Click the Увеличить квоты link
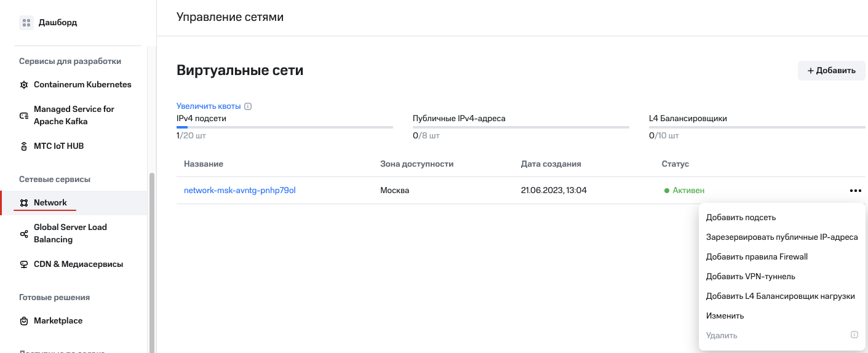This screenshot has height=353, width=868. (208, 106)
